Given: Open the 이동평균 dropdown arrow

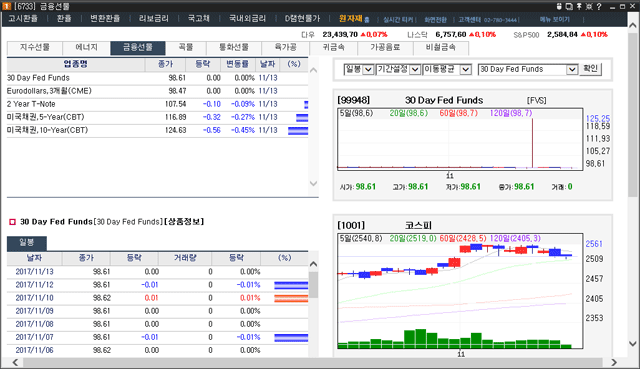Looking at the screenshot, I should 466,69.
